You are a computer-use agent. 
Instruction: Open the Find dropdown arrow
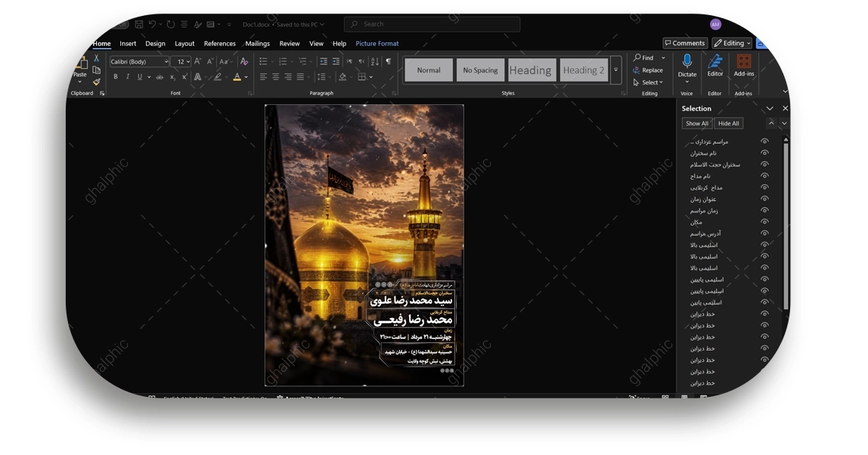click(x=663, y=57)
